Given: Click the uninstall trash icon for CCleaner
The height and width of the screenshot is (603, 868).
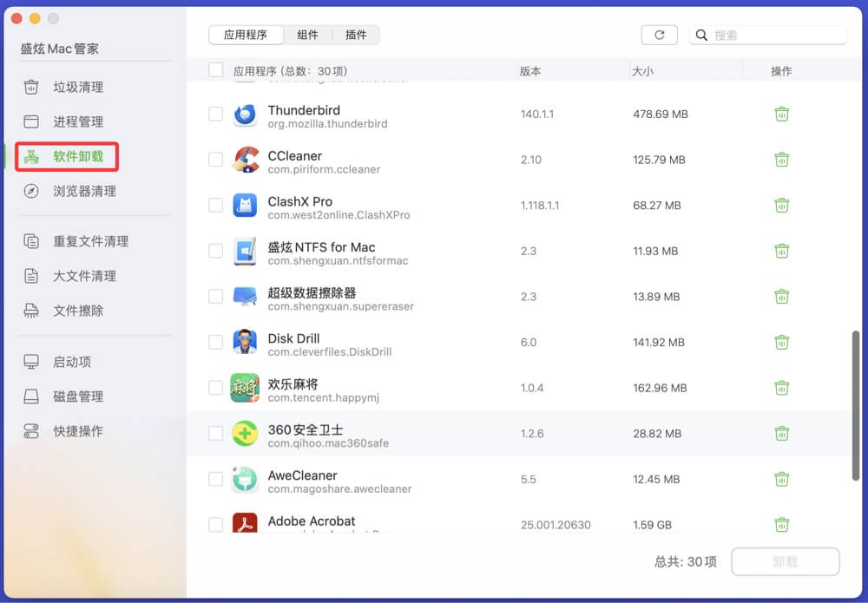Looking at the screenshot, I should [782, 160].
